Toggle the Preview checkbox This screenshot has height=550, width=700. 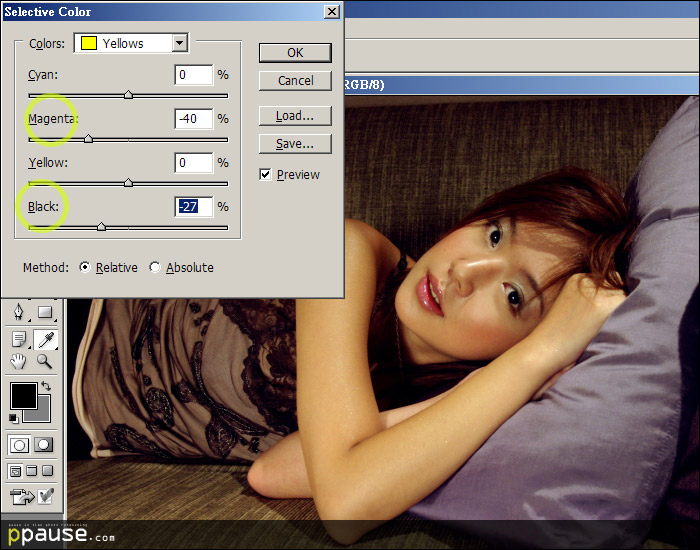point(265,175)
